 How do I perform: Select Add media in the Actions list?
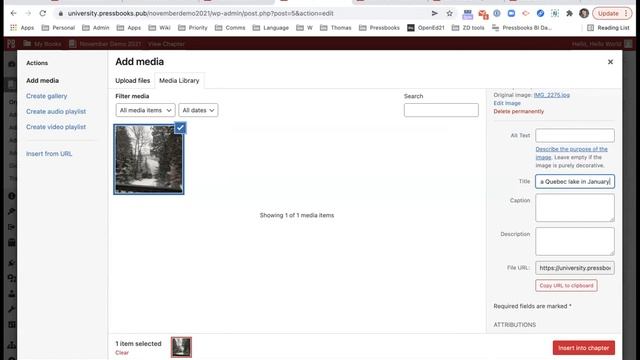(x=42, y=81)
